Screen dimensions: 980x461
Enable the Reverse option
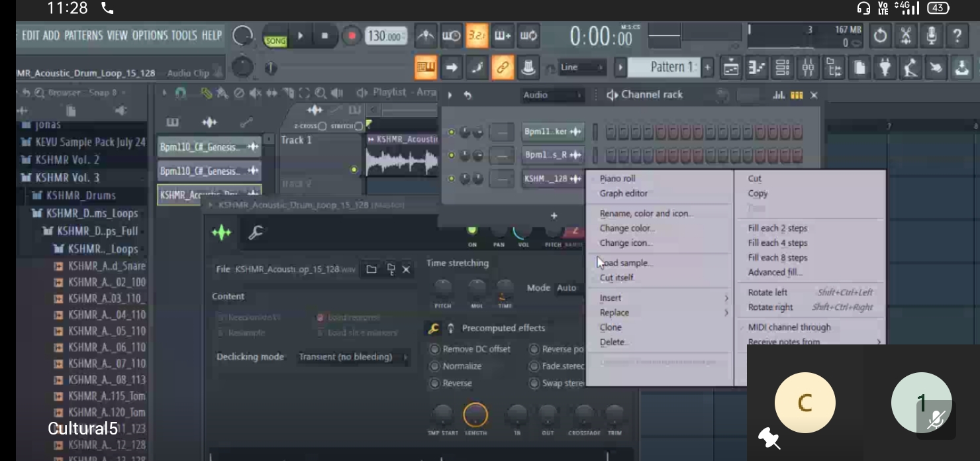click(x=452, y=384)
